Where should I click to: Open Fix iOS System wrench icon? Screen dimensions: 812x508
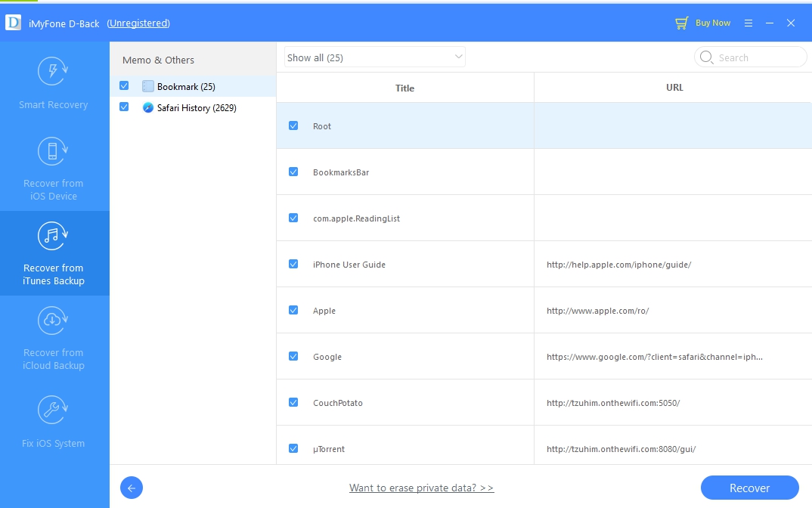click(x=53, y=410)
